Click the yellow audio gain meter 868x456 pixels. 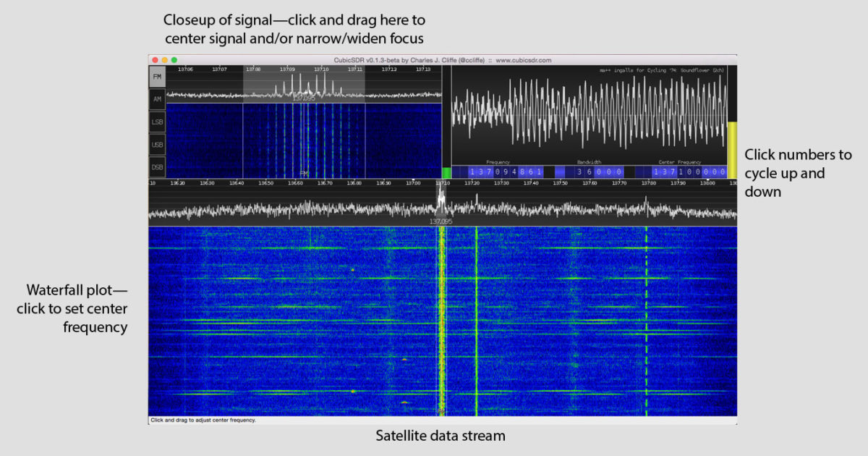point(732,150)
